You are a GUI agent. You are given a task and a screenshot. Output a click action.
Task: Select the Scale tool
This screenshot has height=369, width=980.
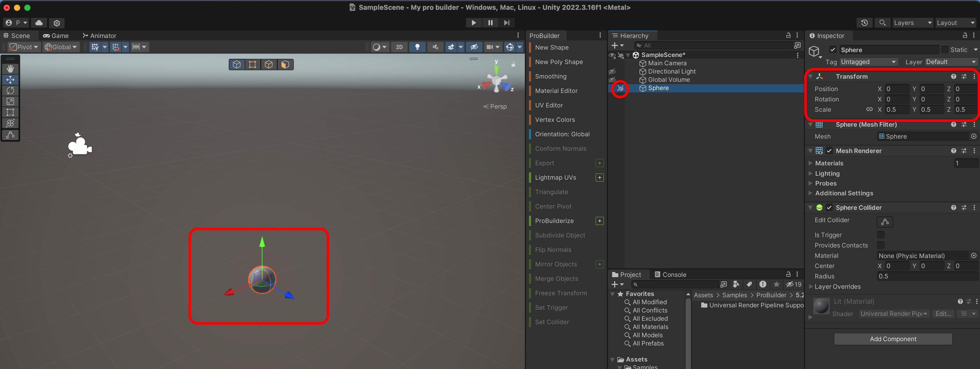pos(10,102)
